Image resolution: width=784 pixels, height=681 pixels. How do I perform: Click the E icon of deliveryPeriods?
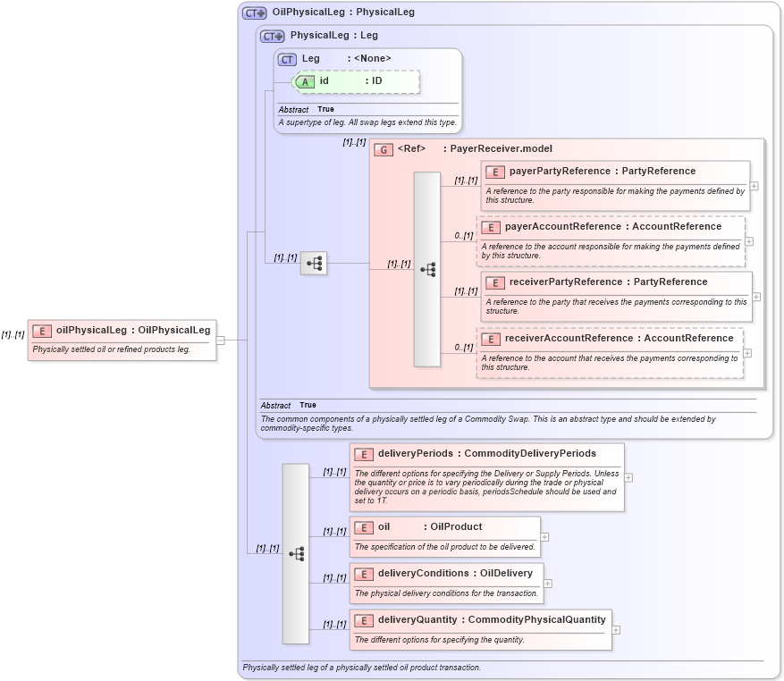click(x=364, y=455)
